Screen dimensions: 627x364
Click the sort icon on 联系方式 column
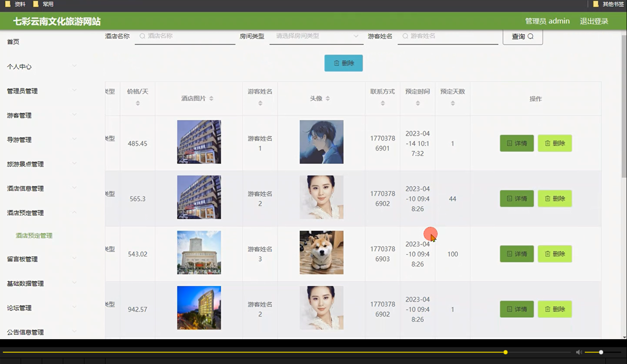[x=382, y=103]
